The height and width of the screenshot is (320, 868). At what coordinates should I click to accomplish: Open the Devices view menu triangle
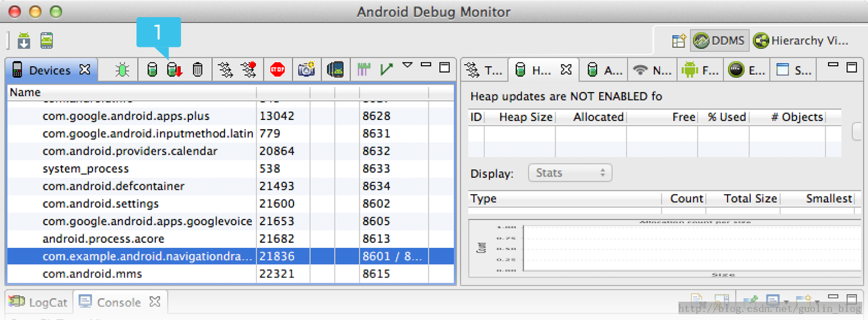pos(407,66)
